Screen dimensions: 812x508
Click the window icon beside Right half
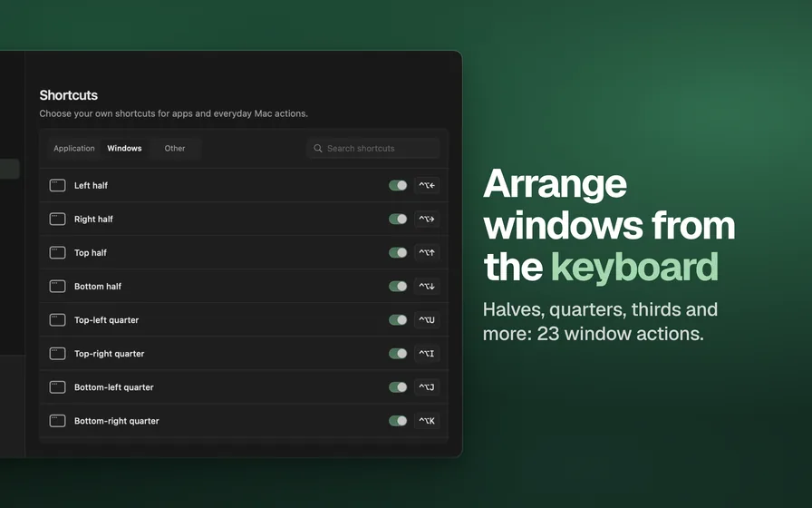pyautogui.click(x=57, y=220)
